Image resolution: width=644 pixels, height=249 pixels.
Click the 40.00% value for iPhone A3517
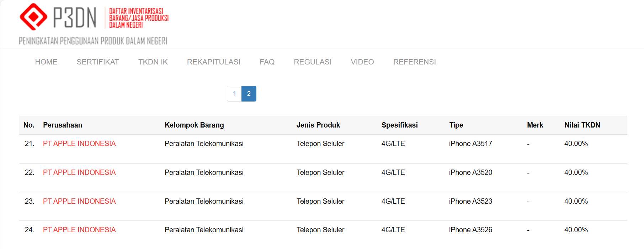tap(576, 144)
